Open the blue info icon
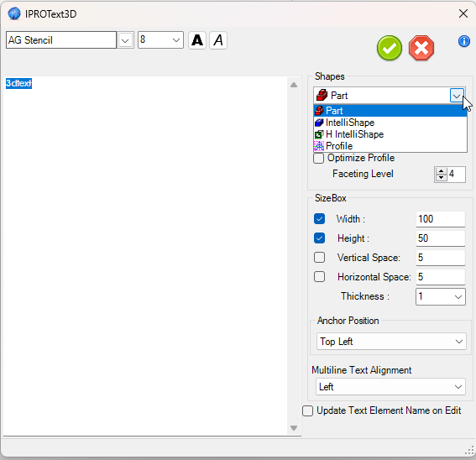The image size is (476, 460). coord(464,41)
